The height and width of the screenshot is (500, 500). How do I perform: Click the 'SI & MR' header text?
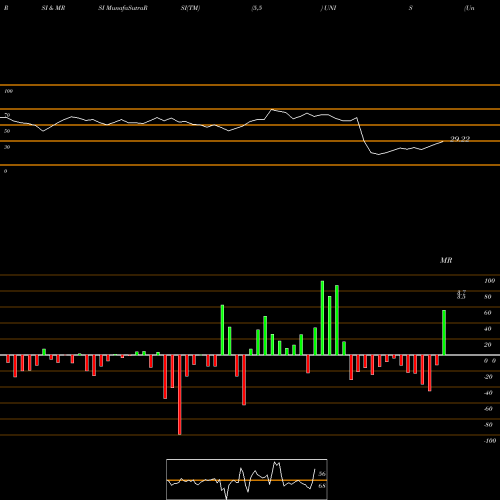point(53,8)
